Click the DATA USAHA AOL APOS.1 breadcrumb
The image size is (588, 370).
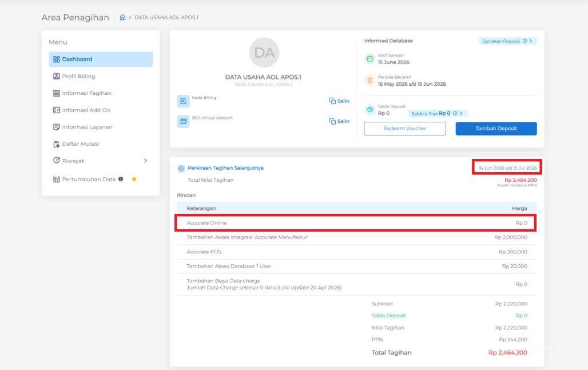click(166, 17)
